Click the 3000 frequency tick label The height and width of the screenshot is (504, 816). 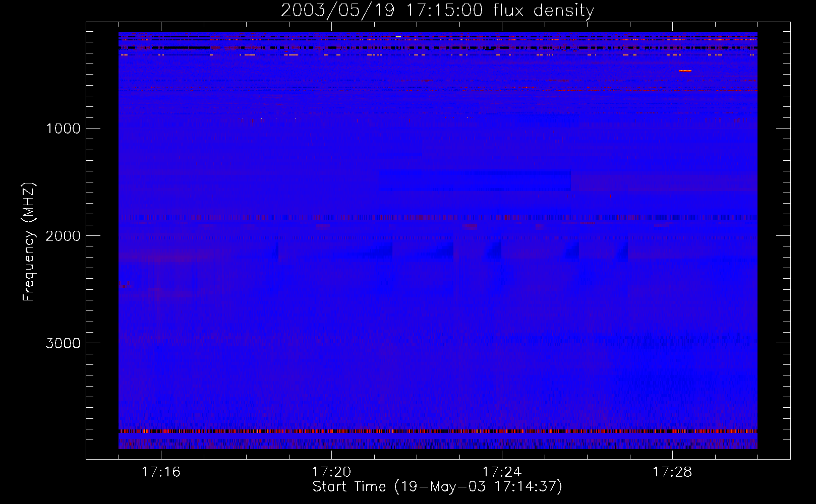63,343
